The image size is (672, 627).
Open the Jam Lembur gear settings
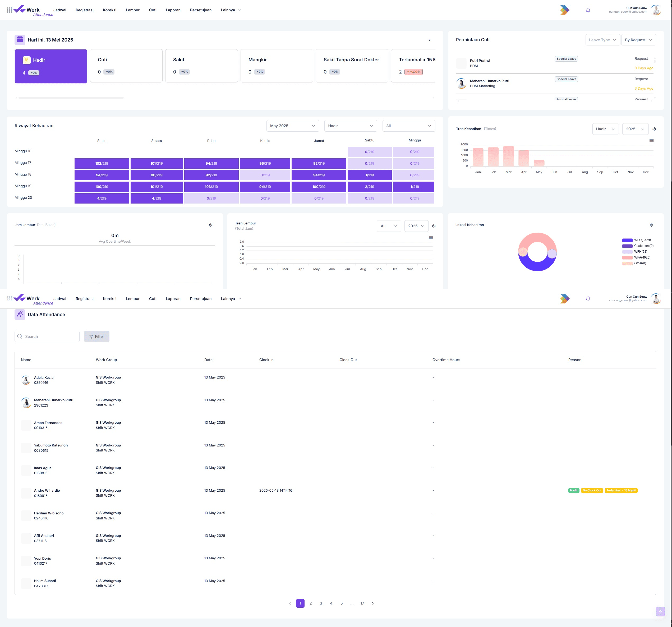click(x=211, y=225)
